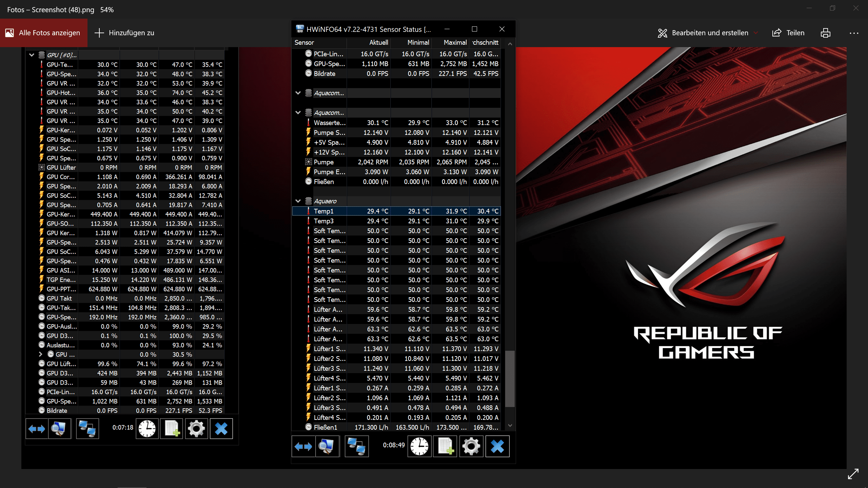
Task: Open HWiNFO sensor settings gear icon
Action: pyautogui.click(x=471, y=446)
